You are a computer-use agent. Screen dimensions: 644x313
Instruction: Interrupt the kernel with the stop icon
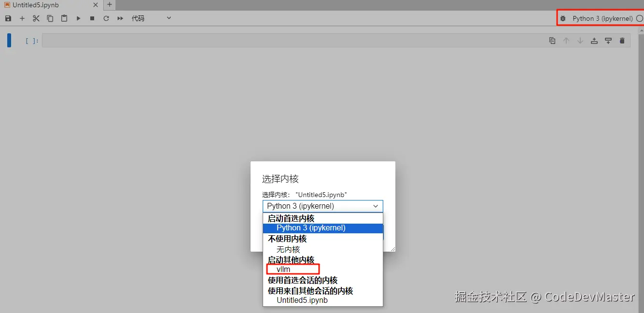click(x=92, y=18)
